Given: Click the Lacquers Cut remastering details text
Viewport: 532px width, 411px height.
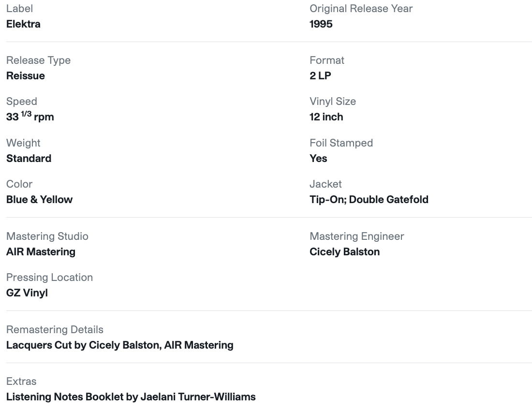Looking at the screenshot, I should (120, 345).
